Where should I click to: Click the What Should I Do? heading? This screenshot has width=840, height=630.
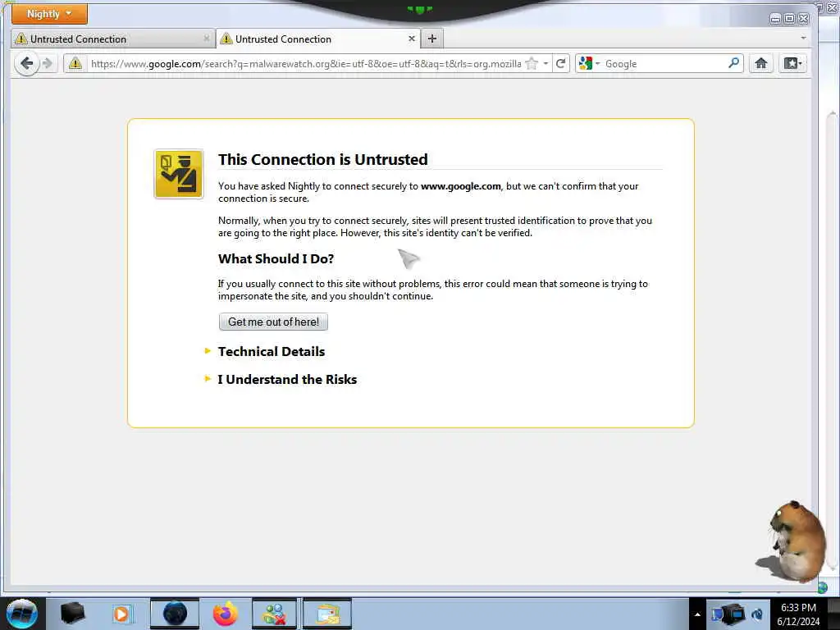tap(276, 258)
